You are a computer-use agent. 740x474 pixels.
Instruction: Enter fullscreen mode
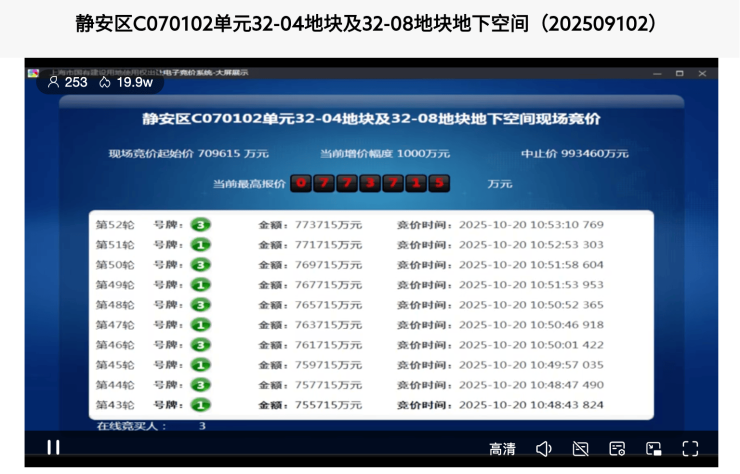(x=690, y=449)
